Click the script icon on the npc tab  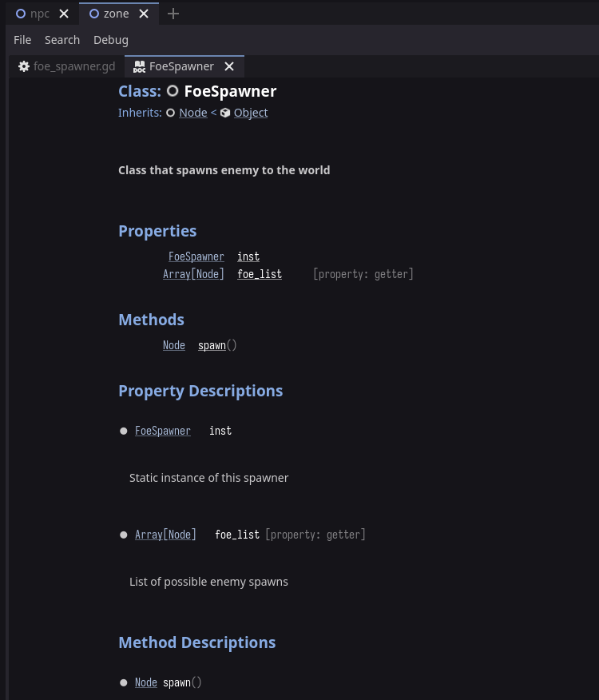click(21, 14)
